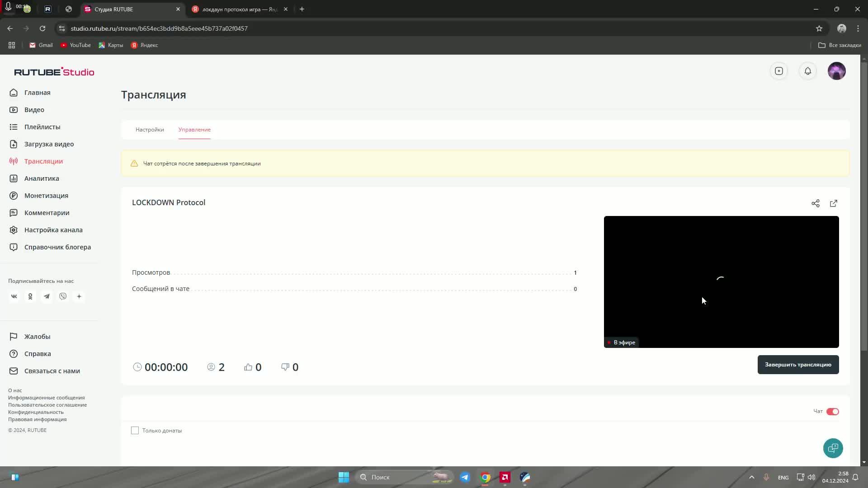Click the notification bell icon
868x488 pixels.
click(808, 71)
